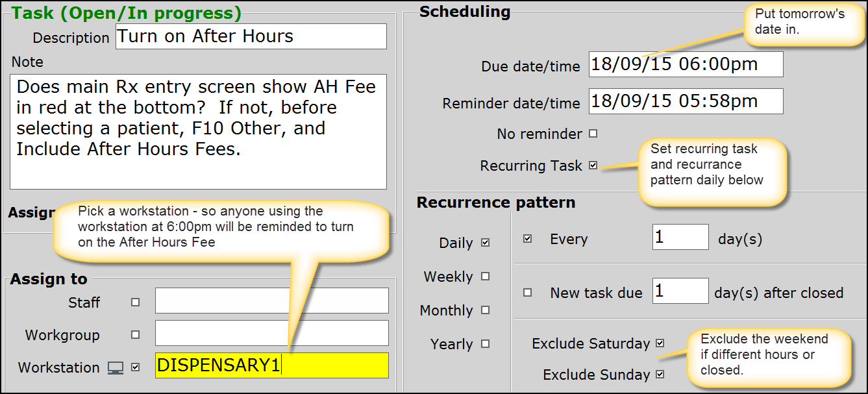Tick the Staff assignment checkbox
This screenshot has height=394, width=868.
coord(136,302)
